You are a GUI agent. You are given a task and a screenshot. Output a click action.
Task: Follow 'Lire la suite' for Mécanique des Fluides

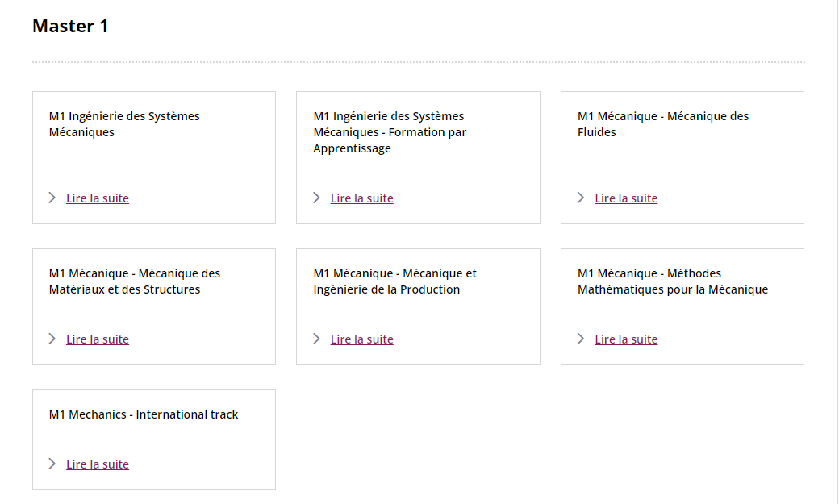pyautogui.click(x=626, y=198)
